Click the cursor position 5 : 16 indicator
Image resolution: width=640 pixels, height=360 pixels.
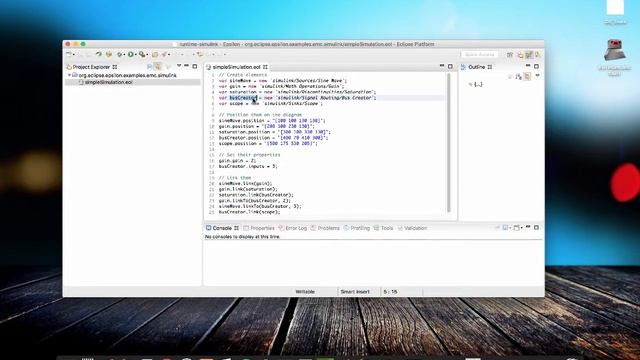[x=390, y=292]
